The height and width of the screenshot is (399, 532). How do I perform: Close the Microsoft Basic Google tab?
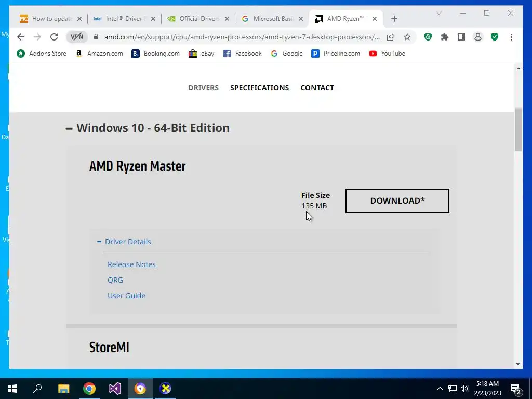pyautogui.click(x=301, y=19)
